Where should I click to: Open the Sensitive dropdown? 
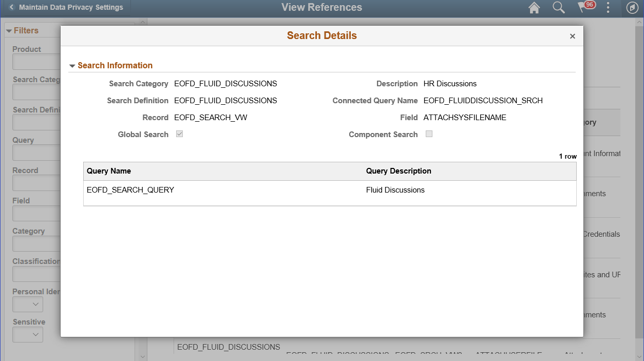27,334
